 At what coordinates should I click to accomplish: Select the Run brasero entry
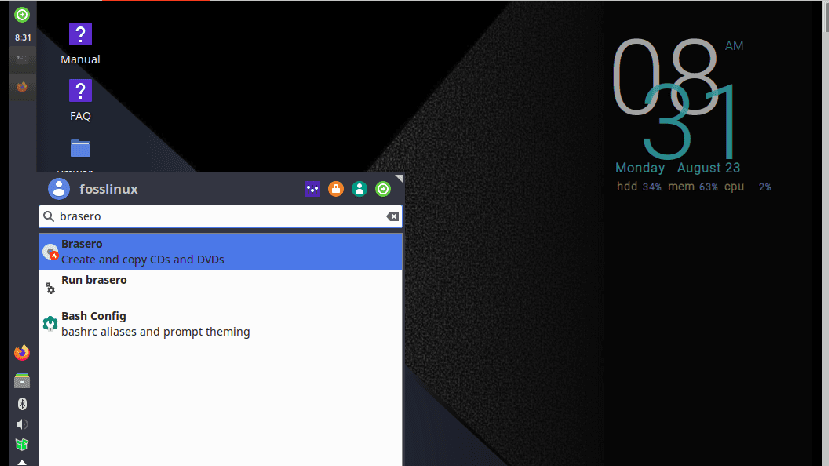point(220,287)
